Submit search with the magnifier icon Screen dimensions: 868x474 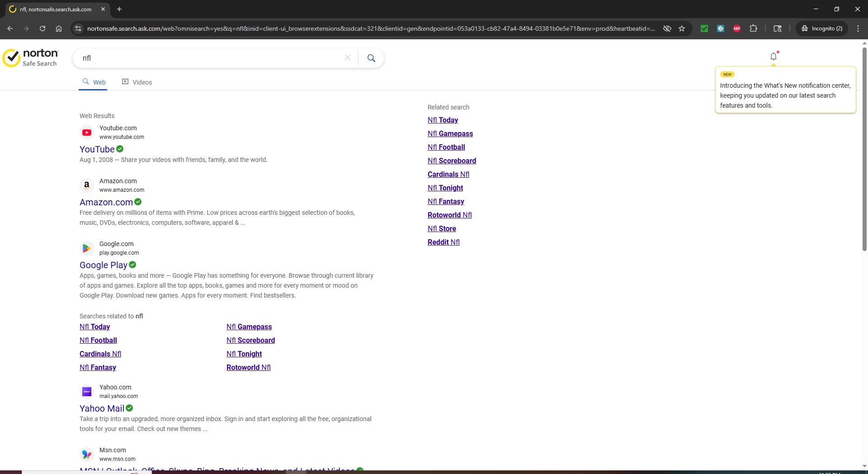[371, 58]
